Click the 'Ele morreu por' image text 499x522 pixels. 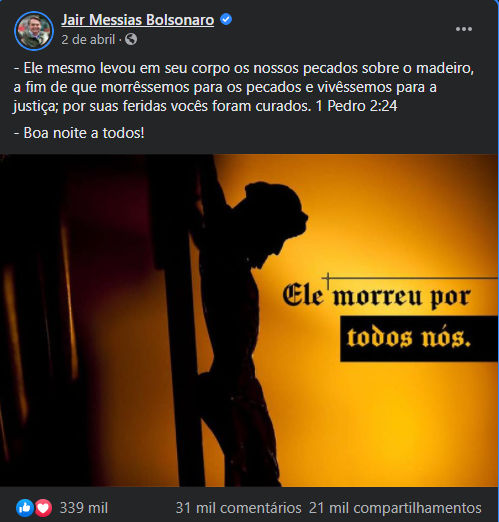[x=377, y=295]
